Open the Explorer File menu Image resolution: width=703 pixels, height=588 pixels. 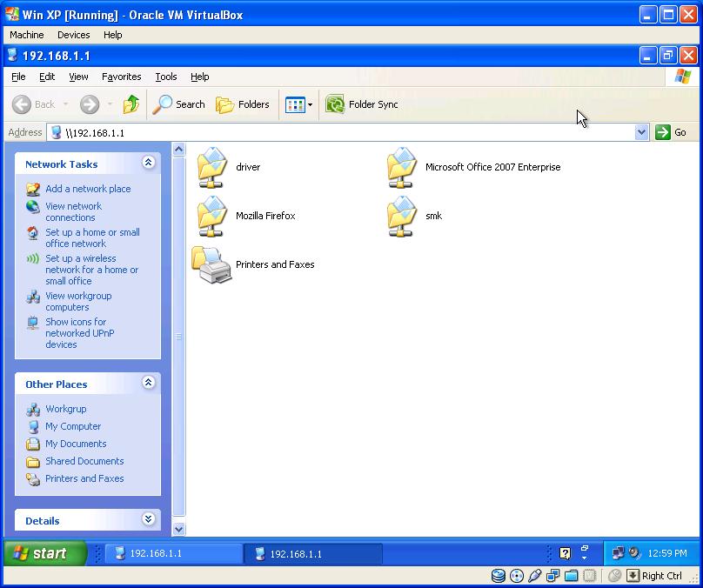click(18, 77)
